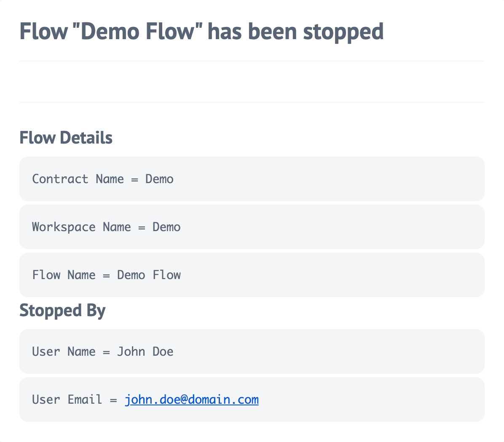Click the Demo value after Workspace Name
Image resolution: width=504 pixels, height=442 pixels.
tap(166, 227)
